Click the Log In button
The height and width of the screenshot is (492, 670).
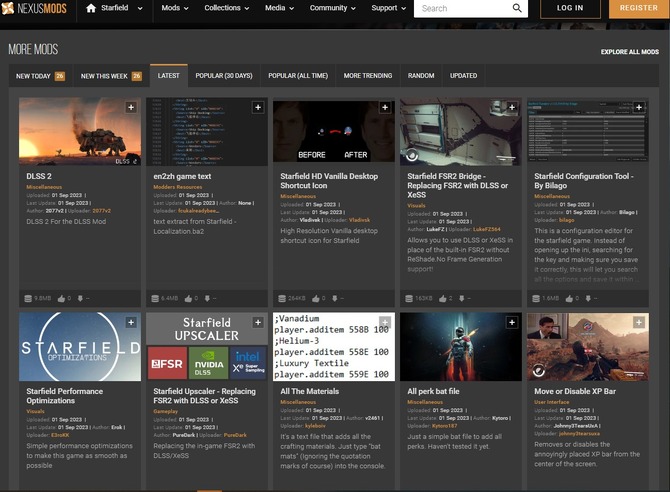pyautogui.click(x=570, y=8)
